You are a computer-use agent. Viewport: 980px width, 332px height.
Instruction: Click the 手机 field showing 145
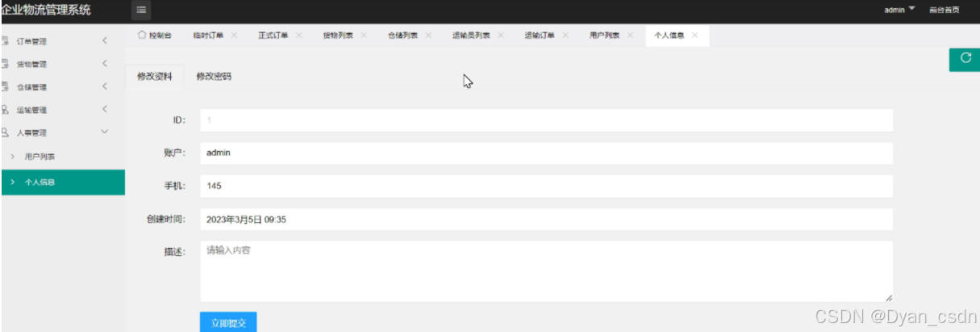[x=546, y=186]
